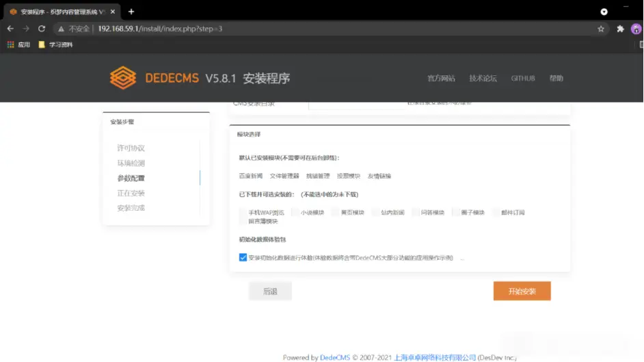Open the 官方网站 header link
This screenshot has width=644, height=362.
pyautogui.click(x=441, y=78)
